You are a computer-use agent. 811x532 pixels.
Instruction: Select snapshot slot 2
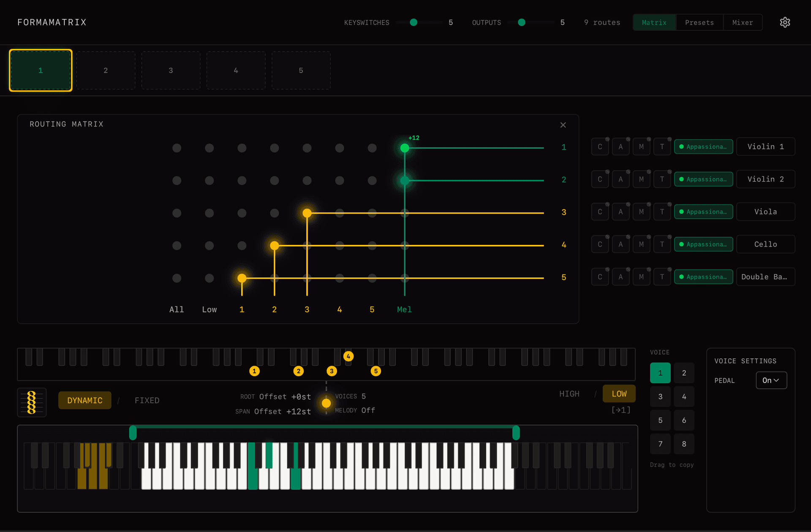(106, 70)
